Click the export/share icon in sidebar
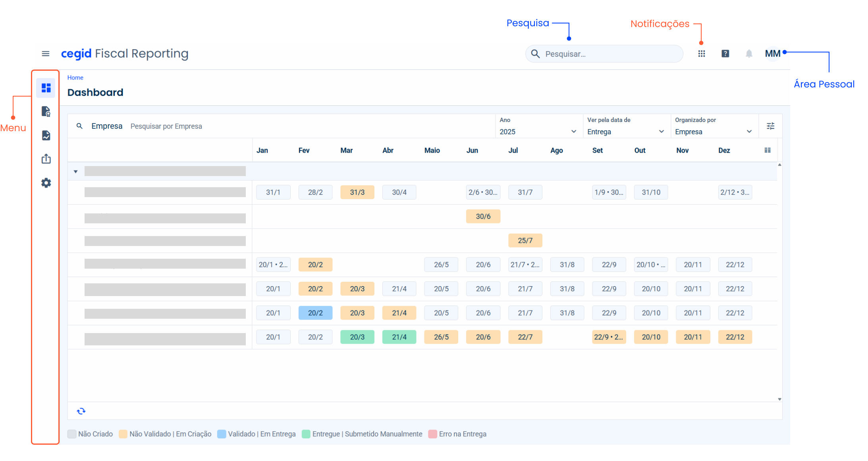The height and width of the screenshot is (461, 868). (x=46, y=159)
